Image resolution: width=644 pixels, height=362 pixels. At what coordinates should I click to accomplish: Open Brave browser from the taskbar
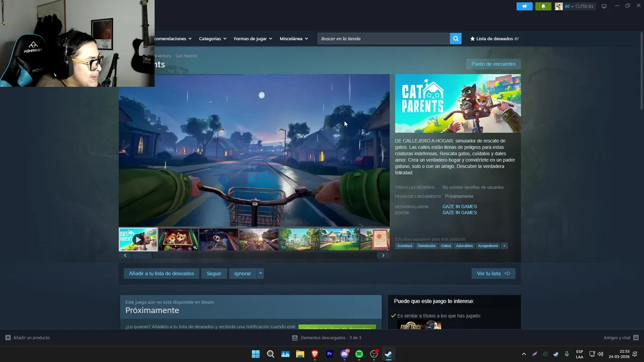(x=315, y=354)
